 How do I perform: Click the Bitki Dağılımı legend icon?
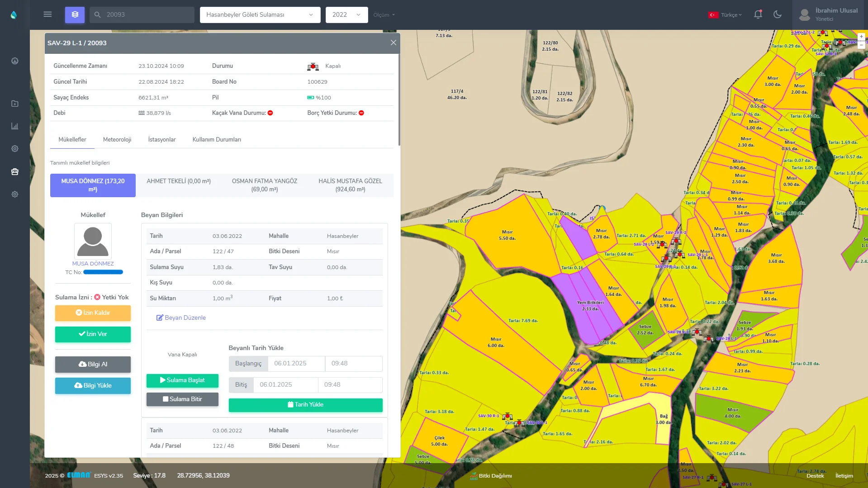point(474,476)
